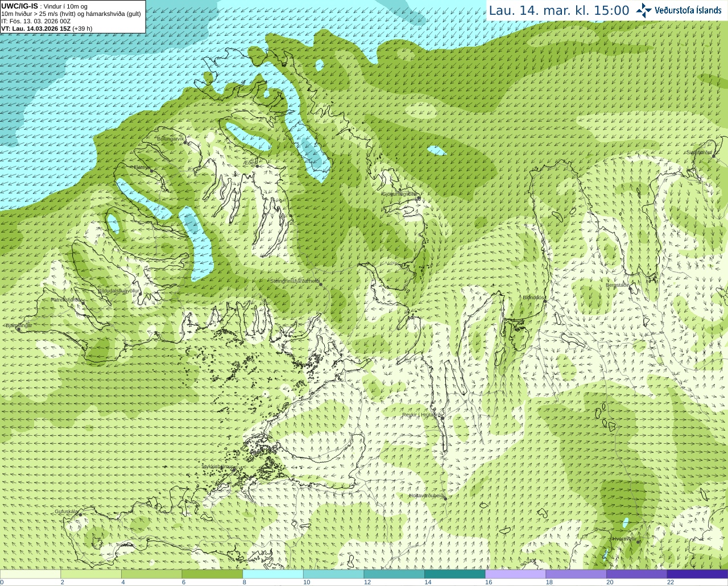Image resolution: width=728 pixels, height=586 pixels.
Task: Click the Bjargtangar station label
Action: click(x=19, y=325)
